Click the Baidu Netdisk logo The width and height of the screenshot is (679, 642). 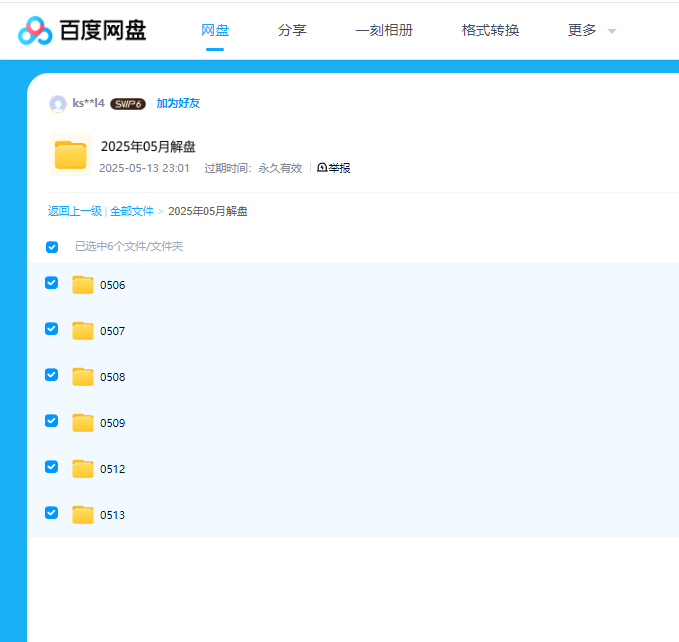pos(82,31)
